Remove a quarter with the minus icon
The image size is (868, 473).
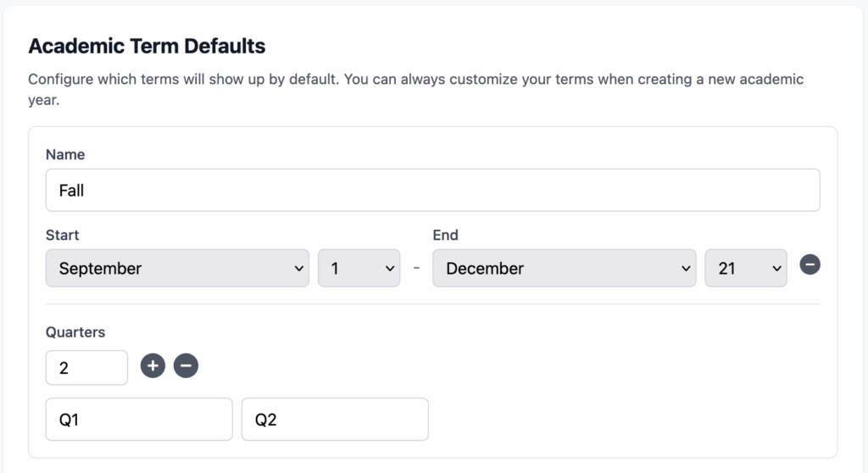coord(186,366)
